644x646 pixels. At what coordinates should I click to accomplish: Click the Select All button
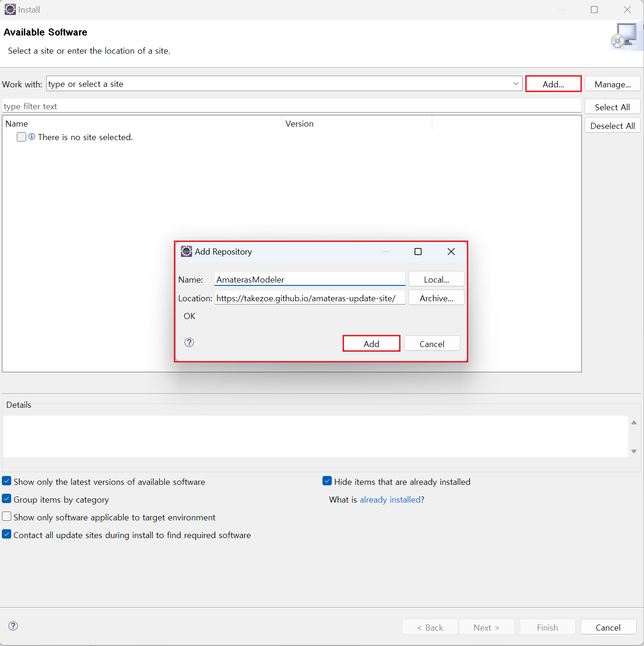(x=612, y=106)
